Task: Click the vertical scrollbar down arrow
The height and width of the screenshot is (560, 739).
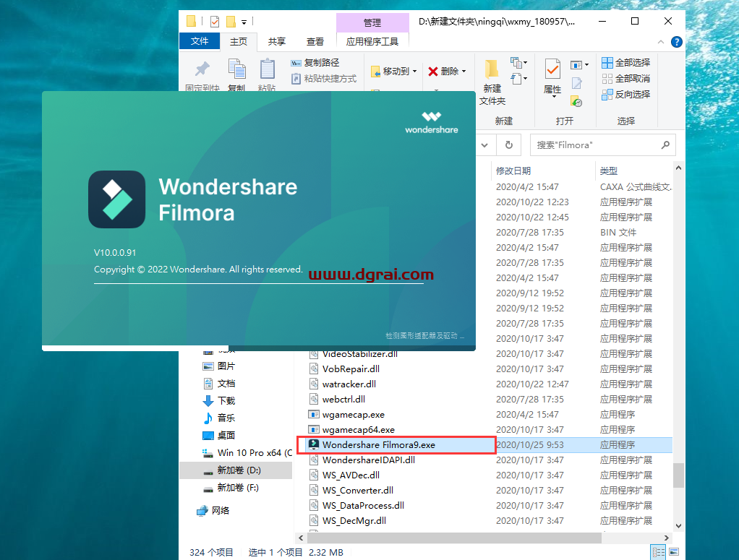Action: [x=679, y=525]
